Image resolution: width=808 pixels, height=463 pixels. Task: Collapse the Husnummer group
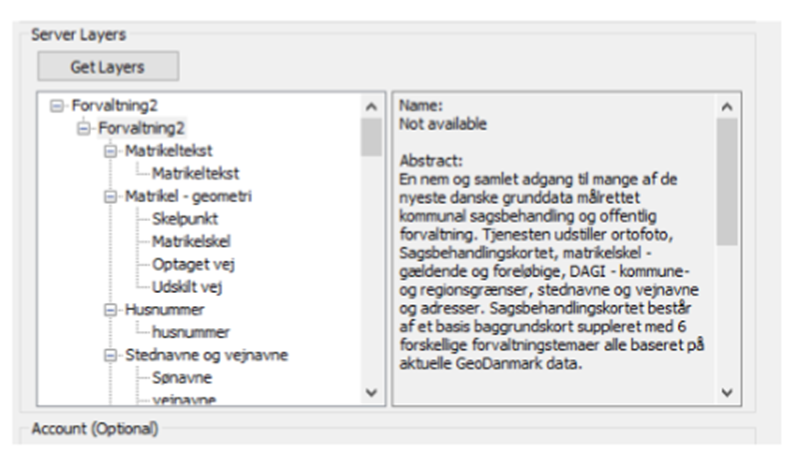110,310
